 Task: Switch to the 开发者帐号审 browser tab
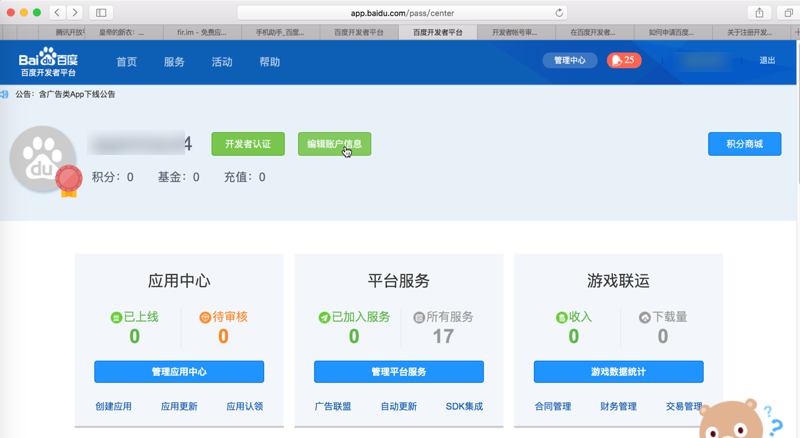[515, 32]
